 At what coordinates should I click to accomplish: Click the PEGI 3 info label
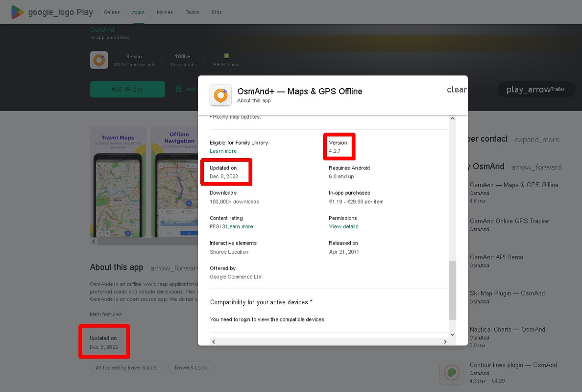pos(226,64)
